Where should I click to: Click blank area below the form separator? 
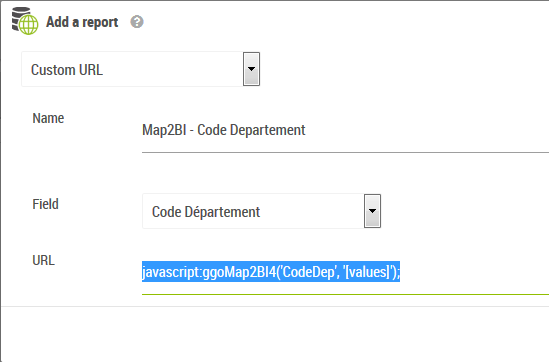274,334
